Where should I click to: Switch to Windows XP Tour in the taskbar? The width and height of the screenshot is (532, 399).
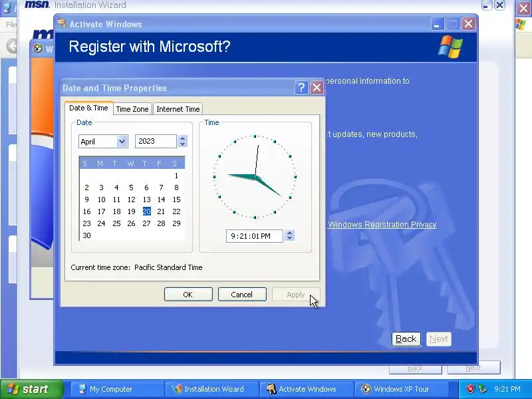pyautogui.click(x=400, y=389)
